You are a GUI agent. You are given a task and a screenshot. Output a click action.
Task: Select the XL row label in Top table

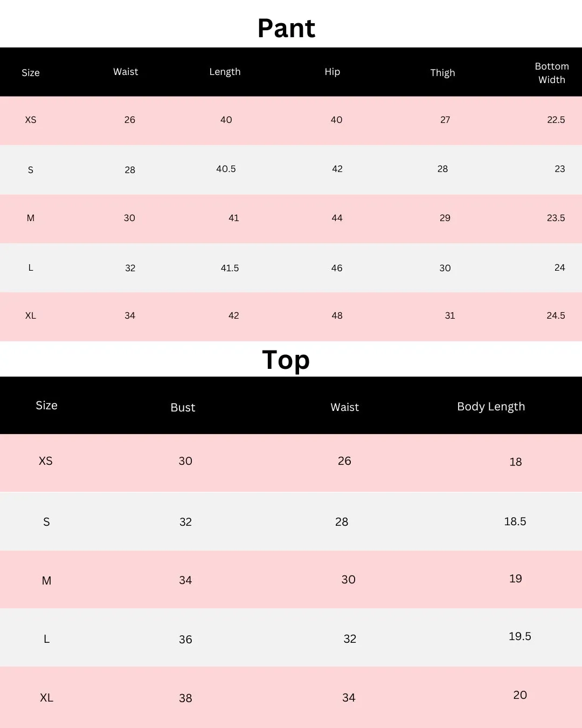[46, 698]
